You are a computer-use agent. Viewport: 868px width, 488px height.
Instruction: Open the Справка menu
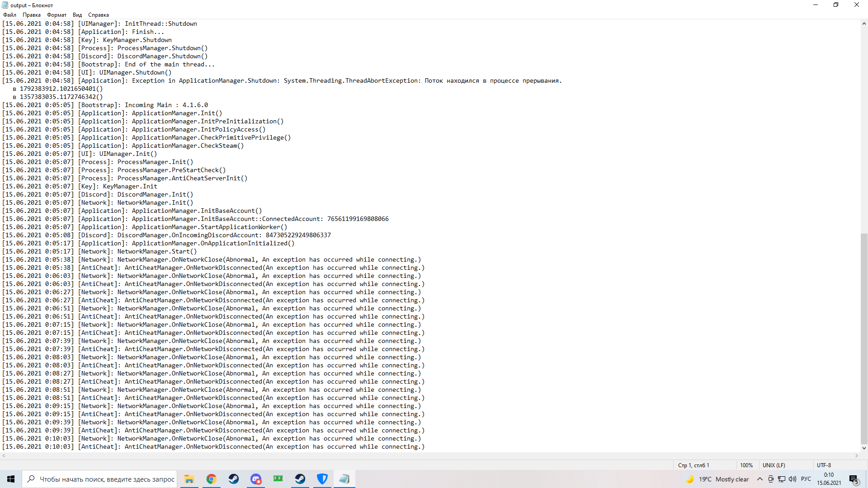(98, 15)
